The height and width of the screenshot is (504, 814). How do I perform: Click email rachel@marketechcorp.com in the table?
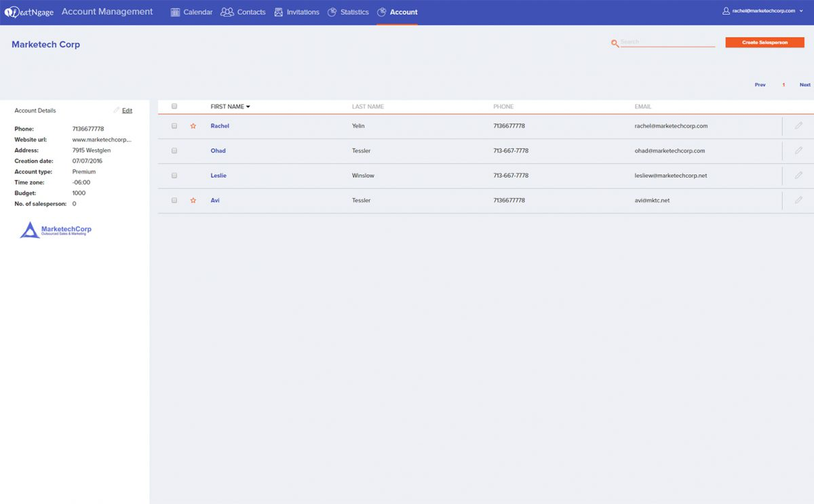click(671, 126)
